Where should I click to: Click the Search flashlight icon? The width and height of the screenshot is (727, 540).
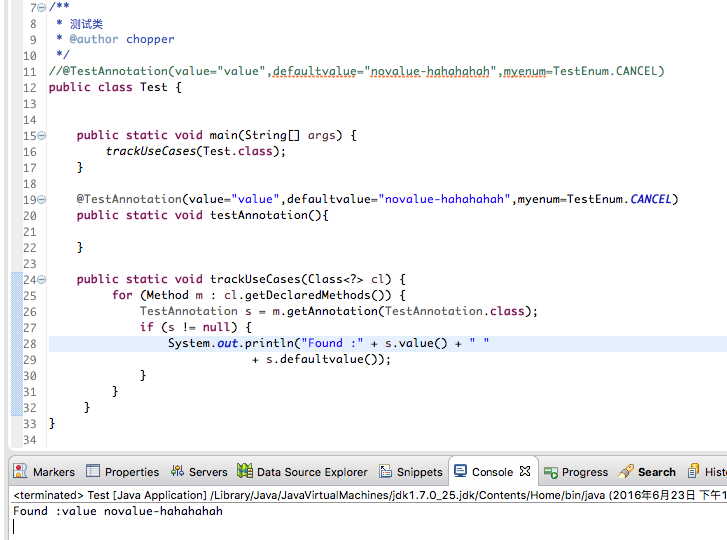point(626,471)
